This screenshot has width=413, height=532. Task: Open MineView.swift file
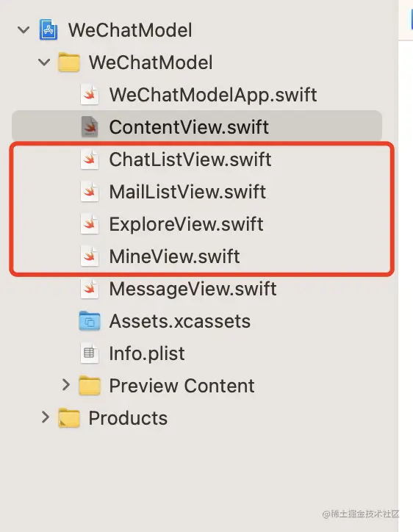[174, 256]
